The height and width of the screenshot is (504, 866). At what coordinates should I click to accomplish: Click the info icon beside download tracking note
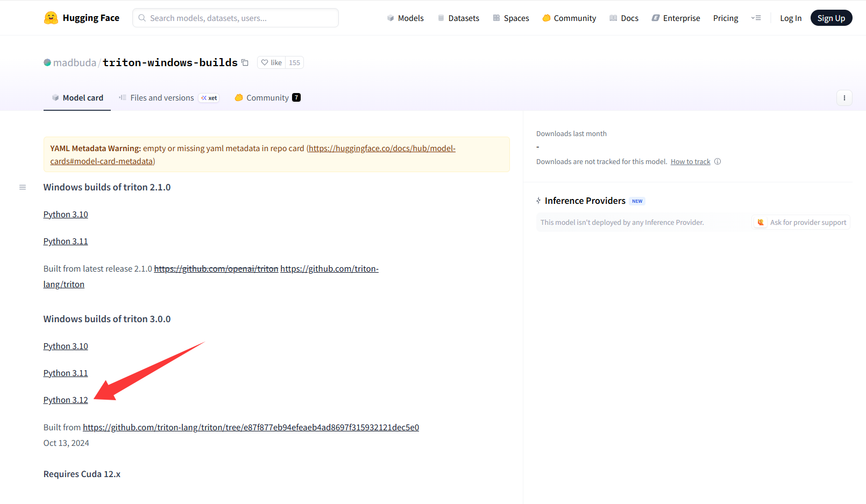pyautogui.click(x=718, y=161)
